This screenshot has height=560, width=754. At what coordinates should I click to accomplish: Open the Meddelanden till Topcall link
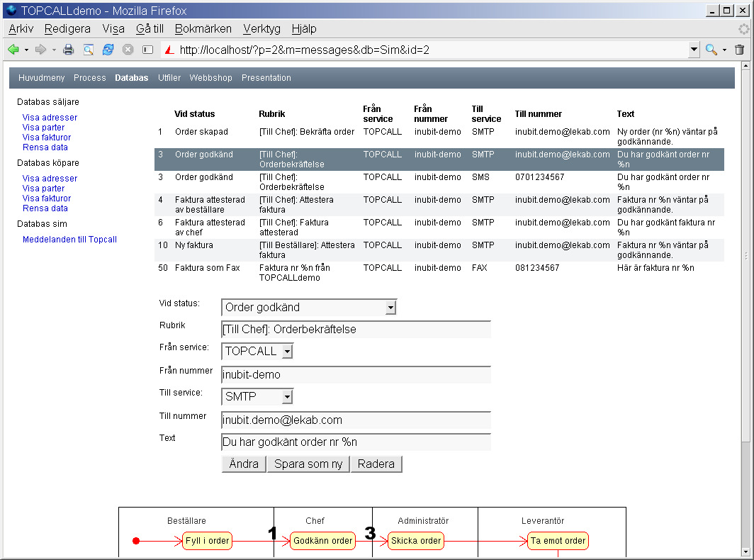[69, 240]
